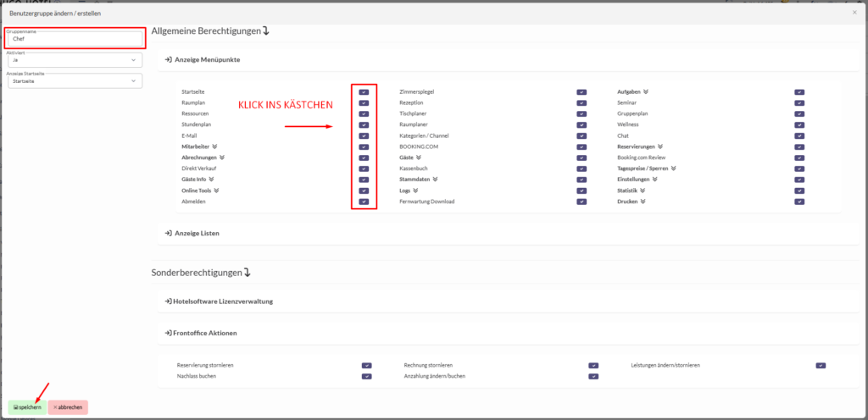The width and height of the screenshot is (868, 420).
Task: Disable the Reservierung stornieren permission checkbox
Action: click(367, 365)
